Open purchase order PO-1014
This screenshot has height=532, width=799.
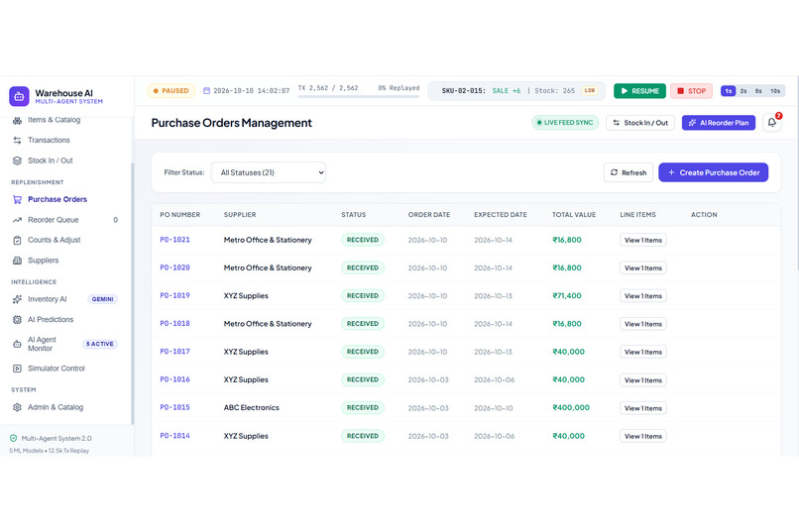[x=174, y=436]
